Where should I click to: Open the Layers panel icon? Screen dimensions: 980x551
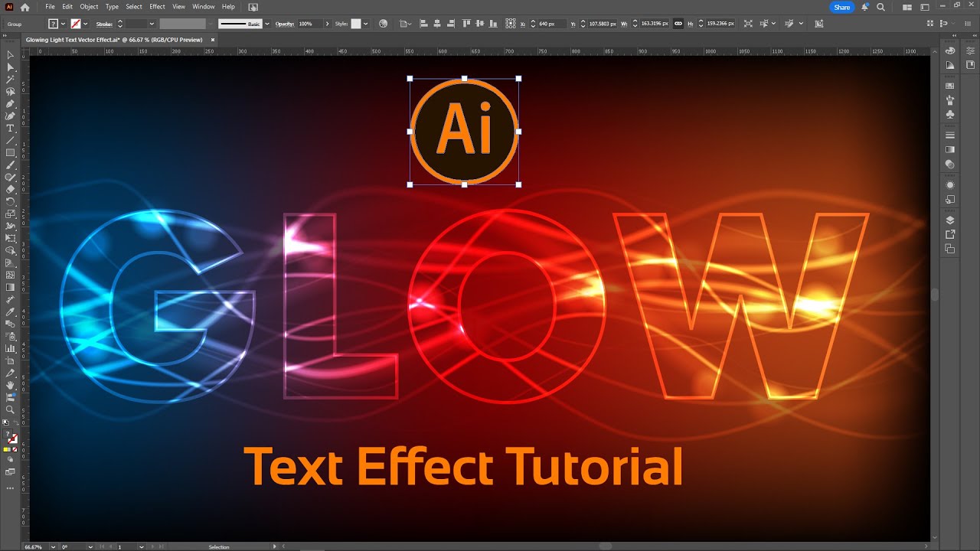(x=950, y=220)
